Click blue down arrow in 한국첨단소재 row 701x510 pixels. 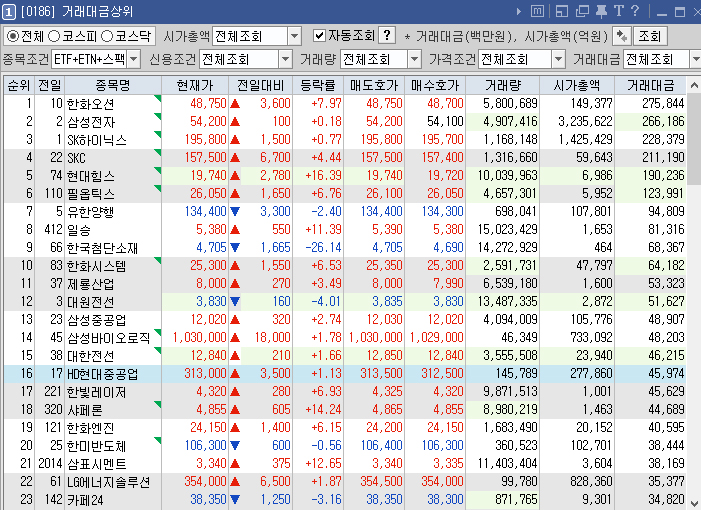tap(235, 248)
